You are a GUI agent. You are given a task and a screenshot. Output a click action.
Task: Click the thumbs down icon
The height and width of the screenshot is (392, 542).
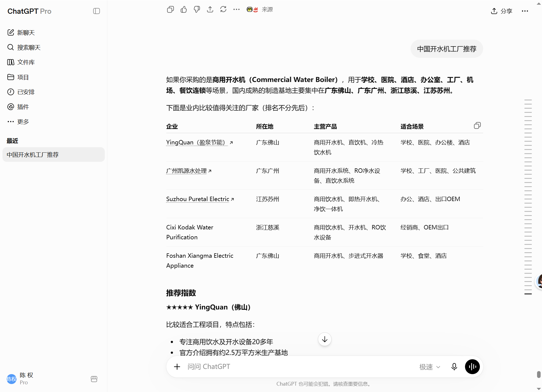(197, 10)
